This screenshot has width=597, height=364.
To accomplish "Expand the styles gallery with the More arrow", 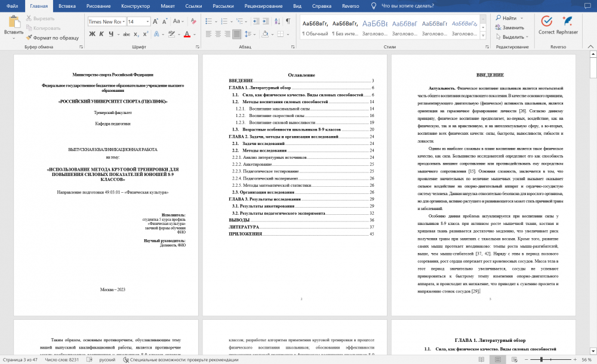I will click(x=483, y=36).
